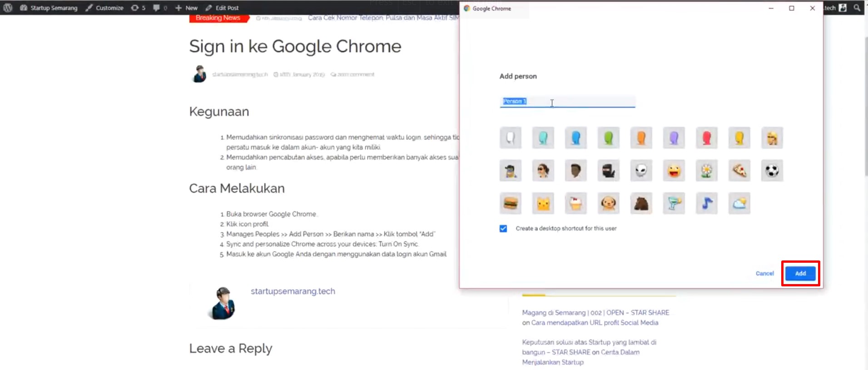This screenshot has width=868, height=370.
Task: Open Keputusan solusi atas Startup comment link
Action: tap(589, 347)
